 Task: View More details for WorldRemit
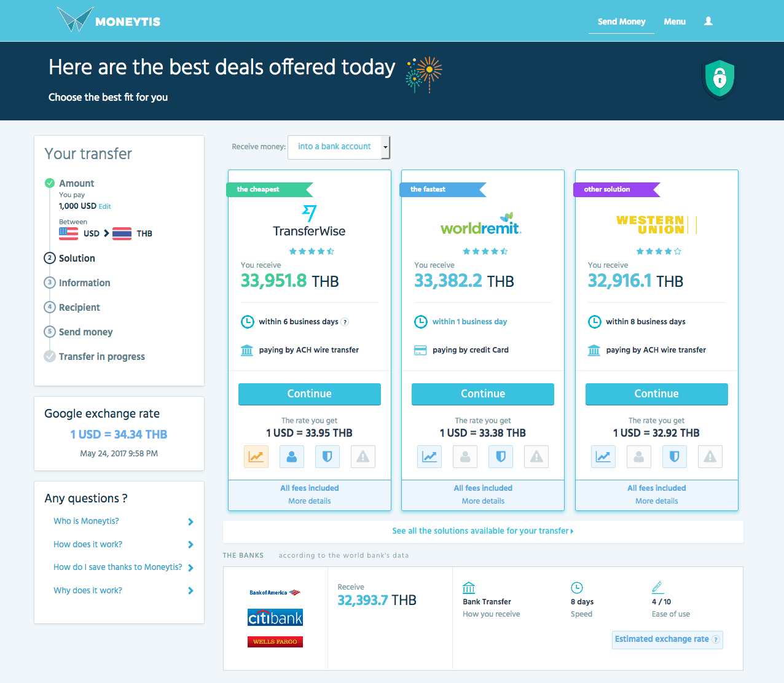click(483, 501)
